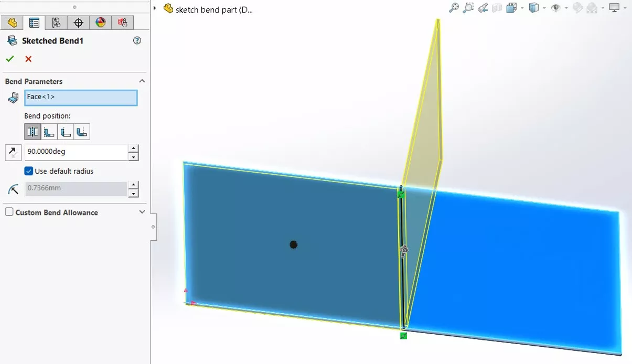Click the 0.7366mm bend radius field

tap(76, 189)
